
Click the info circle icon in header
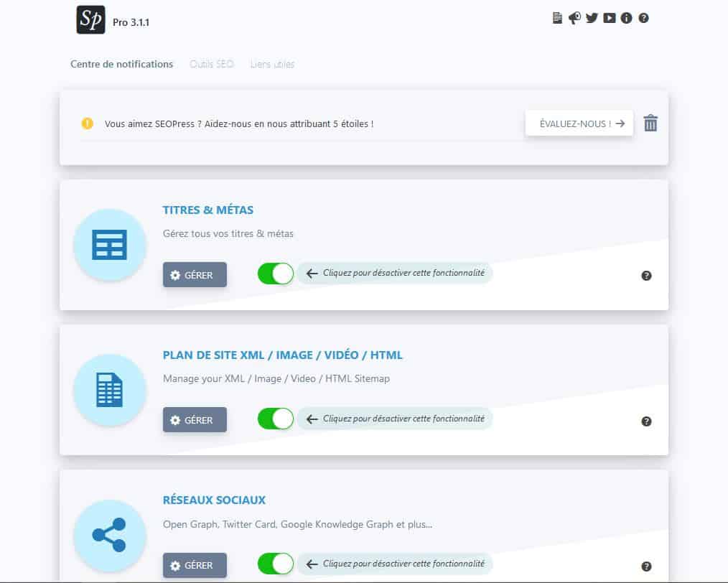(626, 18)
